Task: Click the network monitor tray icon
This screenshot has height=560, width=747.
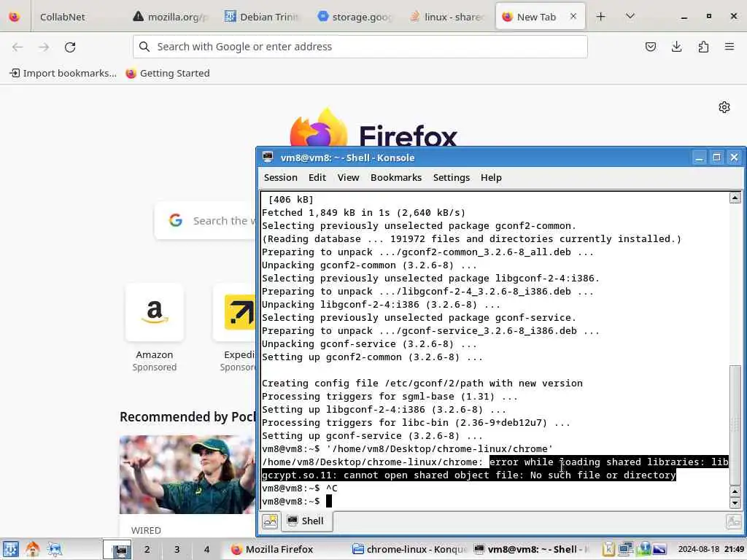Action: tap(625, 549)
